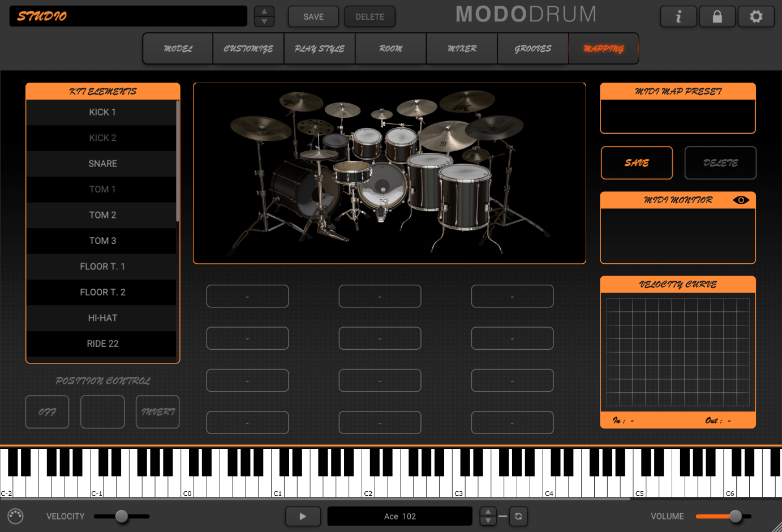Open the Grooves tab
The image size is (782, 532).
click(533, 49)
